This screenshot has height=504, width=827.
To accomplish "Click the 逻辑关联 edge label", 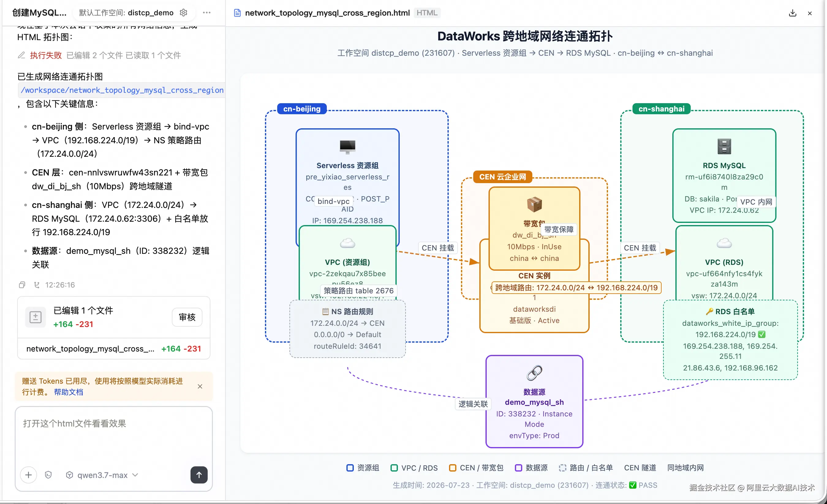I will coord(473,404).
